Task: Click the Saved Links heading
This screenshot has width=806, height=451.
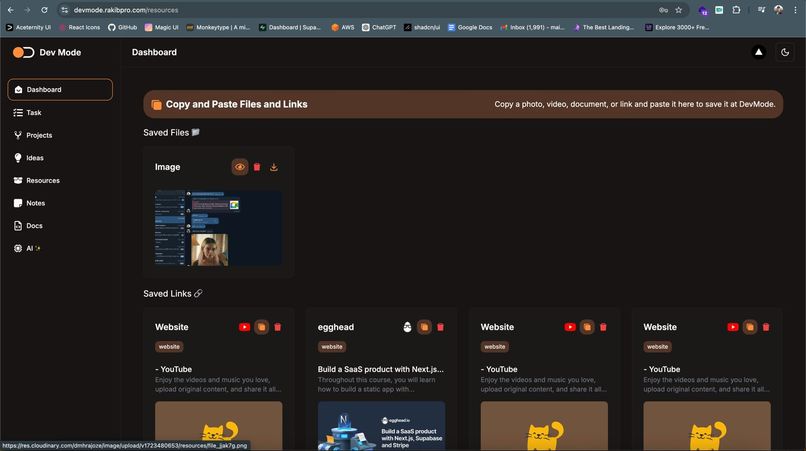Action: pos(173,294)
